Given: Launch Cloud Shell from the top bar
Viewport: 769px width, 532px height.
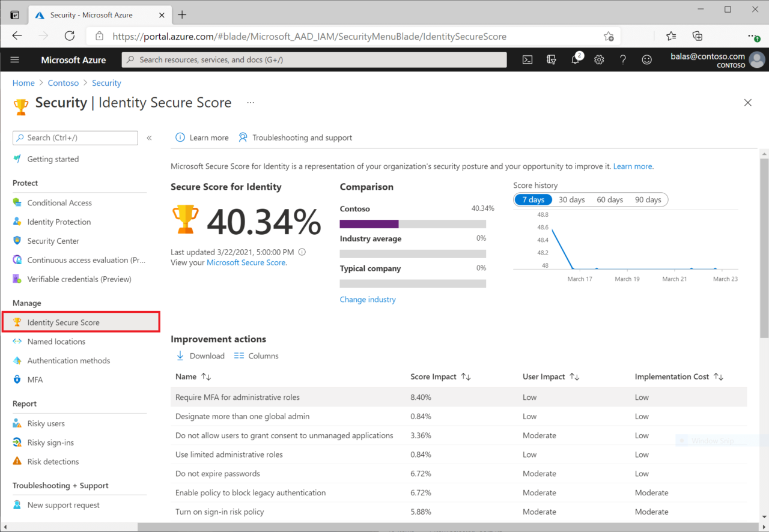Looking at the screenshot, I should coord(527,59).
